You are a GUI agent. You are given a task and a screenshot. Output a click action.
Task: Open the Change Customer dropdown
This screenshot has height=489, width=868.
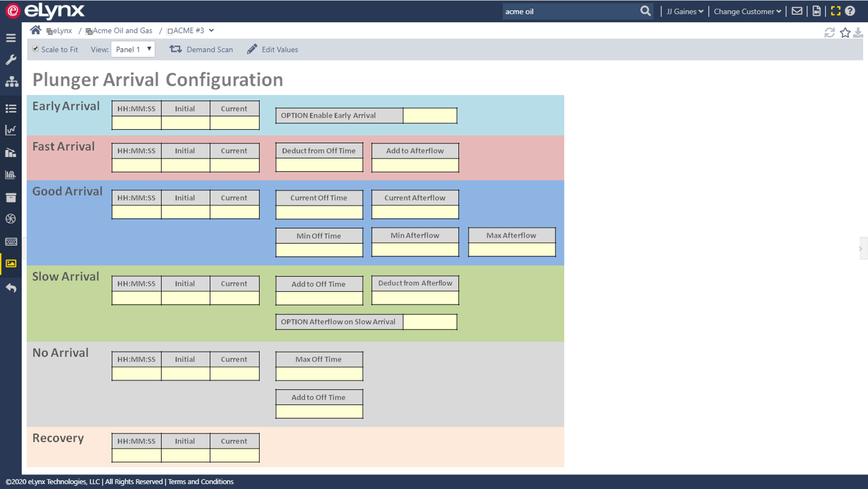[x=747, y=11]
